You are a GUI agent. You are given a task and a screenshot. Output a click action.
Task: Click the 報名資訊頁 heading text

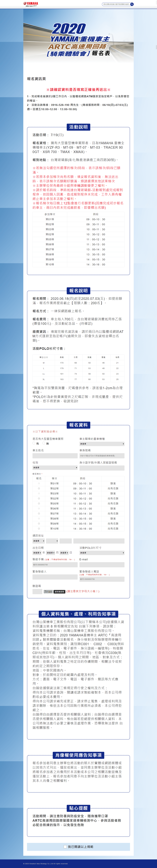[36, 79]
